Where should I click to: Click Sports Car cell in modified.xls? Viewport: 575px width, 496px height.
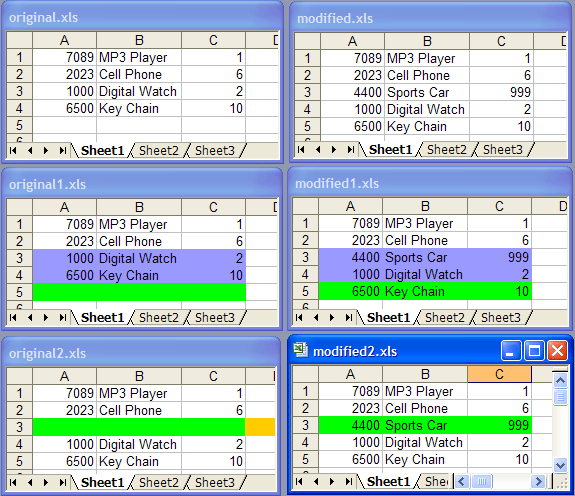pyautogui.click(x=427, y=92)
